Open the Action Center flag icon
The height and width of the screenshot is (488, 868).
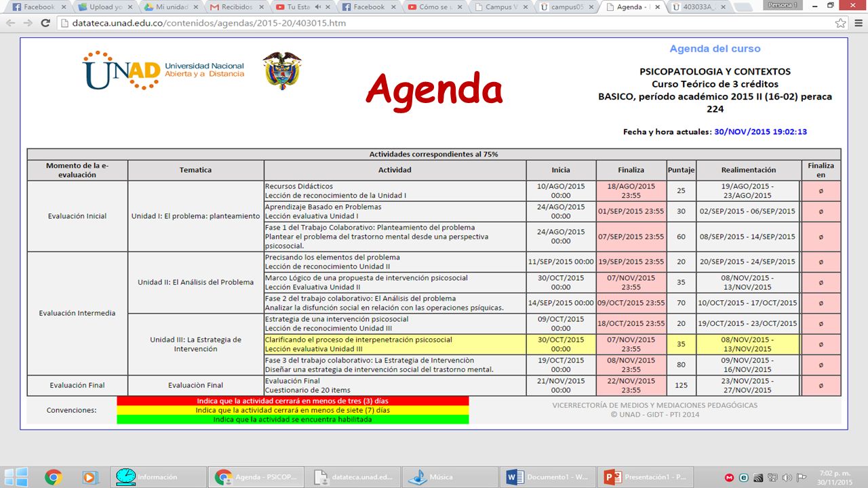(x=802, y=477)
